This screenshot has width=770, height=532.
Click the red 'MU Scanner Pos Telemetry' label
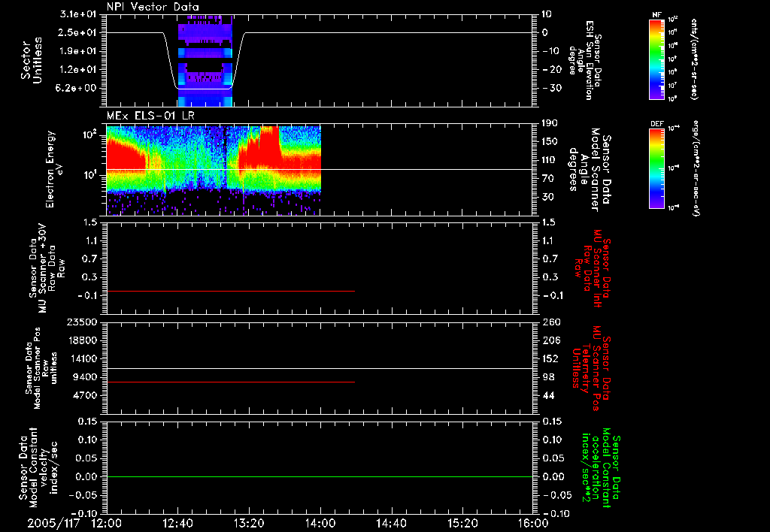[x=591, y=368]
